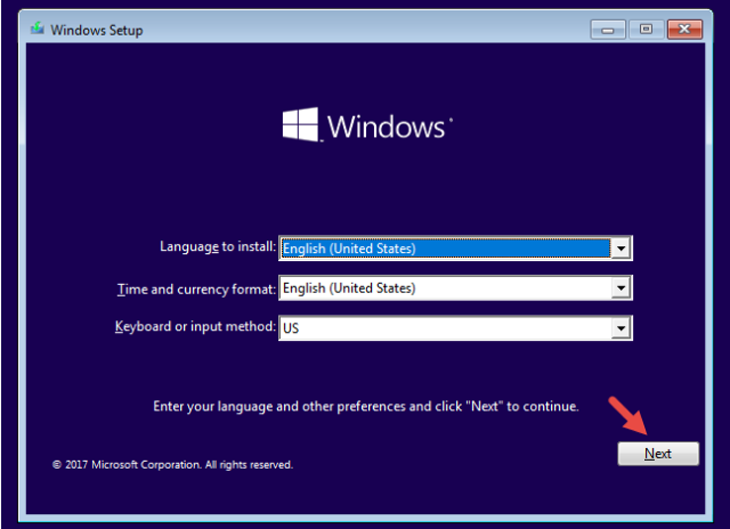Expand the Keyboard or input method dropdown arrow
Screen dimensions: 730x529
(x=621, y=328)
